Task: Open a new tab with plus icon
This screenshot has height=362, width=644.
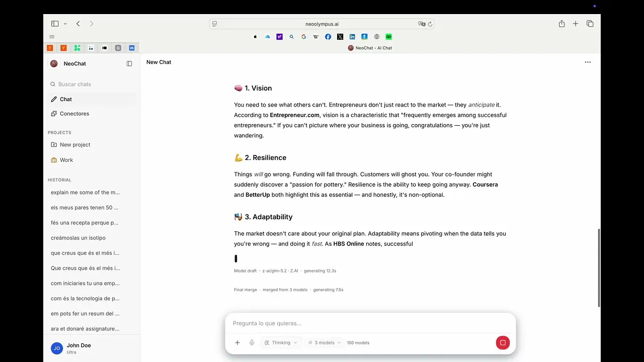Action: click(x=576, y=24)
